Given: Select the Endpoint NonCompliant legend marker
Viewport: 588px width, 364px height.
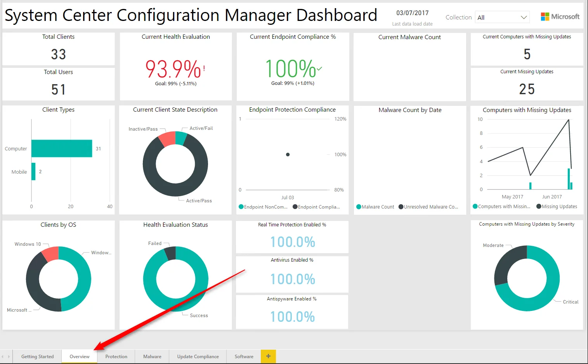Looking at the screenshot, I should click(x=241, y=207).
